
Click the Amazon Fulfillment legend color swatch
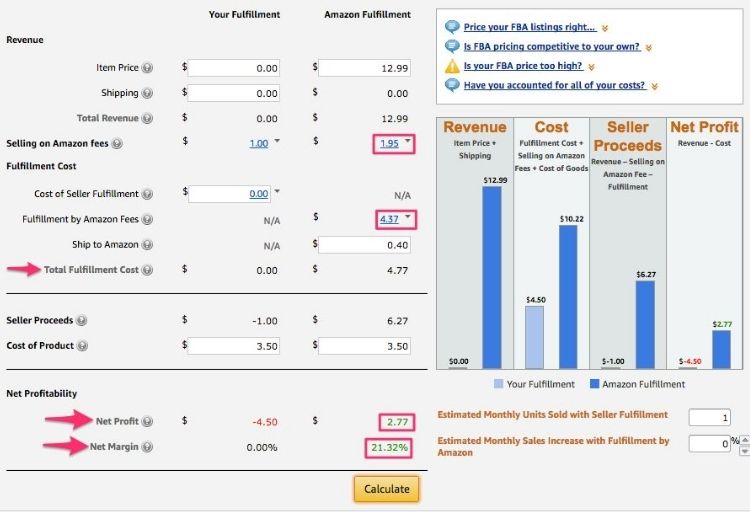point(594,384)
